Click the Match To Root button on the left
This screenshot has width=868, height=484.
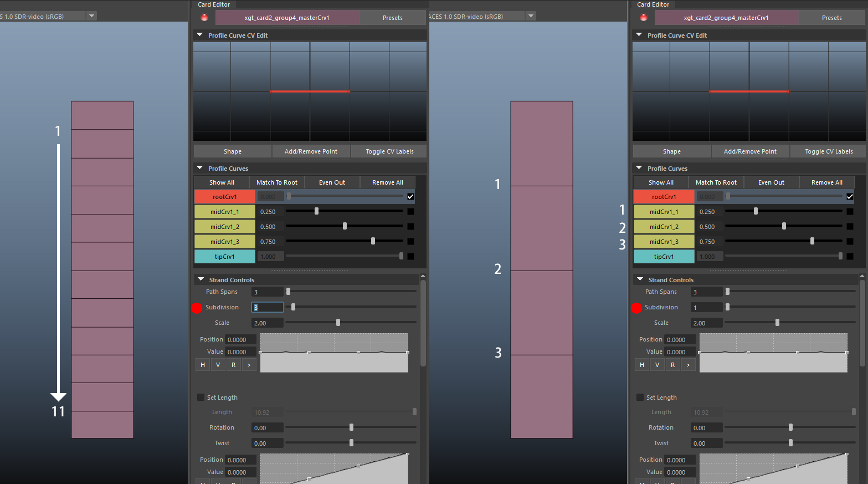tap(277, 182)
